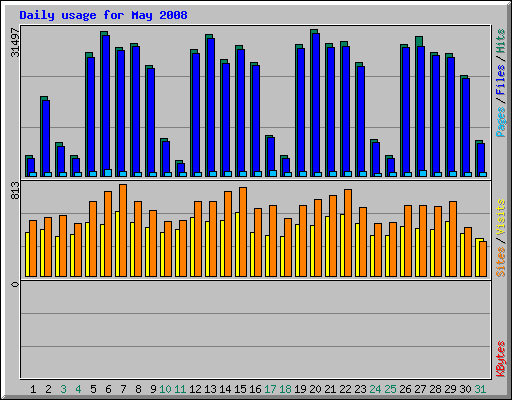Image resolution: width=512 pixels, height=400 pixels.
Task: Click the 31497 axis maximum label
Action: [x=15, y=42]
